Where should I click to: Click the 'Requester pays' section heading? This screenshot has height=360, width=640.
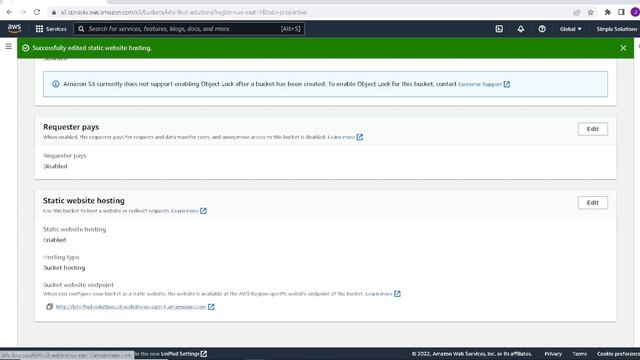[x=71, y=127]
